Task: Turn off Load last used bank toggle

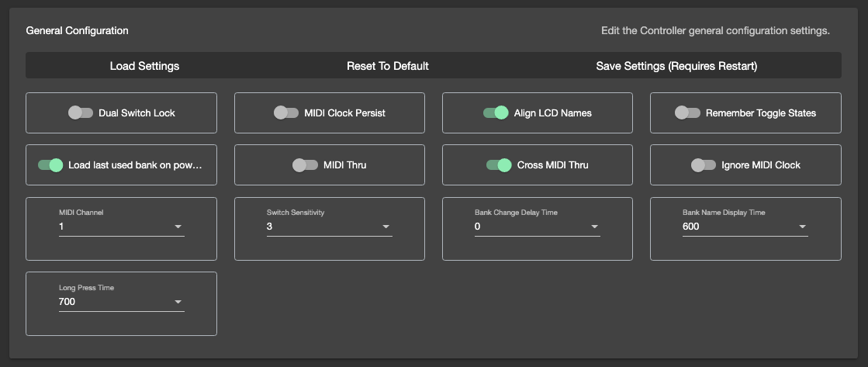Action: [x=50, y=165]
